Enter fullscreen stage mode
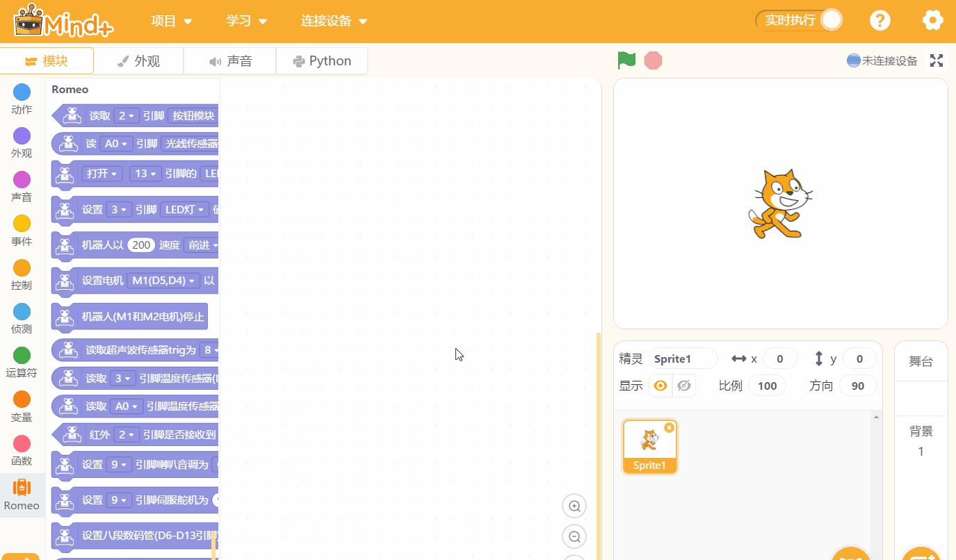 (x=937, y=60)
